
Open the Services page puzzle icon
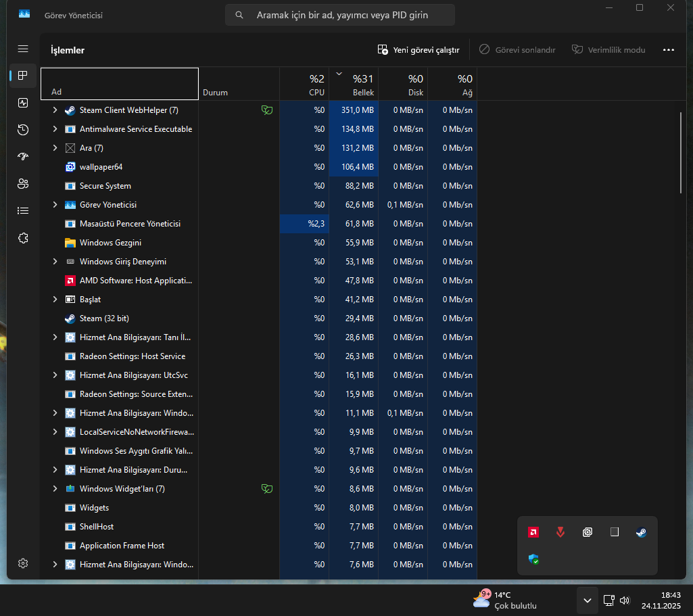(x=23, y=238)
